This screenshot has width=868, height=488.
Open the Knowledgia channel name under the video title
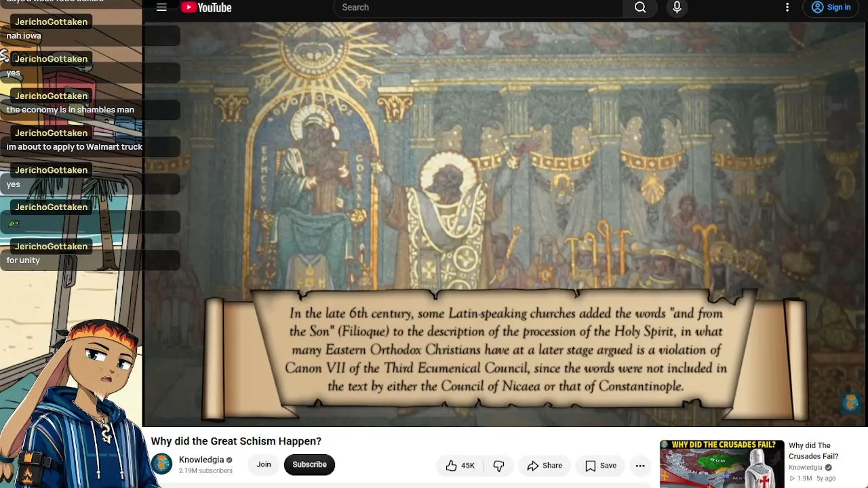201,460
